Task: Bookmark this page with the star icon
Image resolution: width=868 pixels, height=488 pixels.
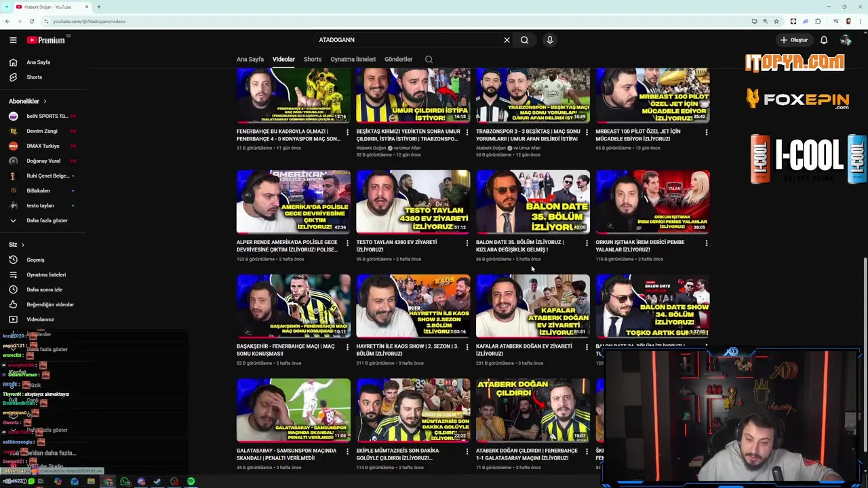Action: (776, 21)
